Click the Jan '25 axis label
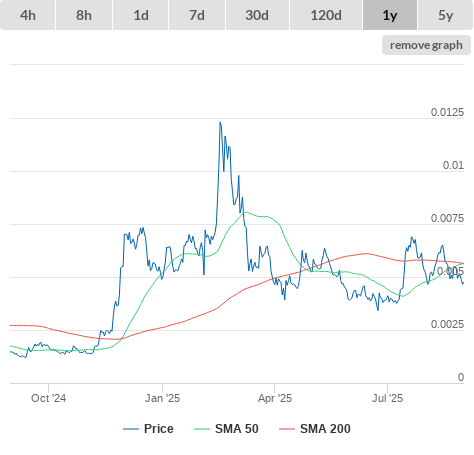Viewport: 474px width, 455px height. click(x=162, y=398)
